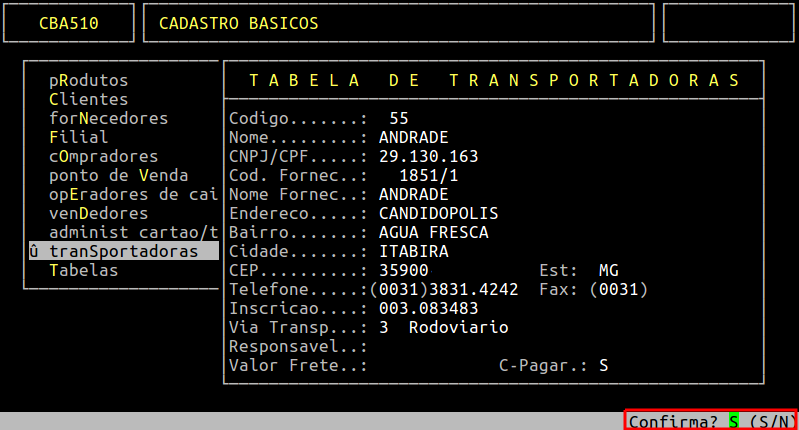Click the Via Transp value Rodoviario
This screenshot has height=430, width=799.
tap(458, 327)
